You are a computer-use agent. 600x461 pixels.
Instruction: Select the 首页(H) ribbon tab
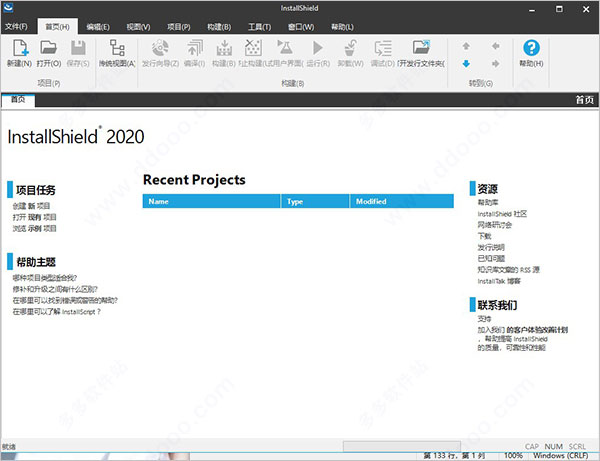pos(57,26)
